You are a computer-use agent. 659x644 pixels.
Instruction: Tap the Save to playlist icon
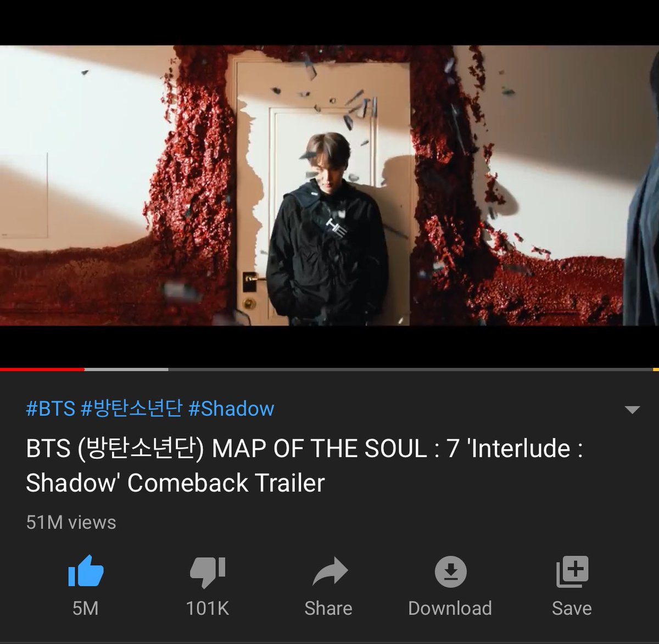coord(572,572)
